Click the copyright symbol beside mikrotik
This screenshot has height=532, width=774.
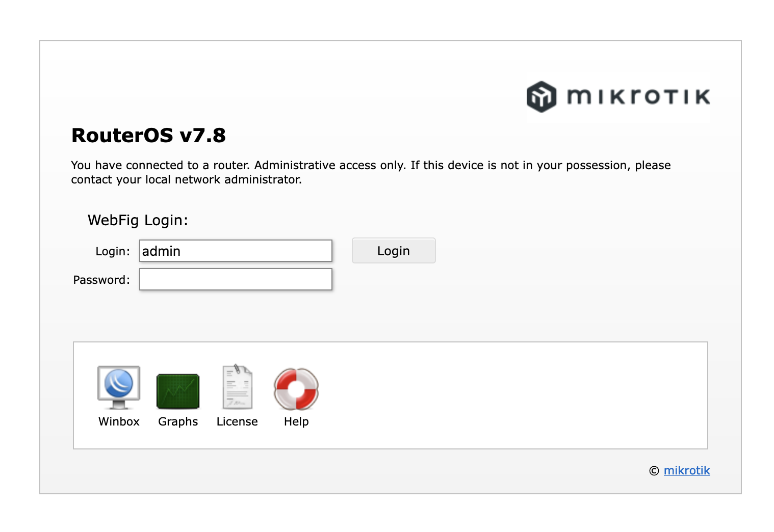point(654,471)
